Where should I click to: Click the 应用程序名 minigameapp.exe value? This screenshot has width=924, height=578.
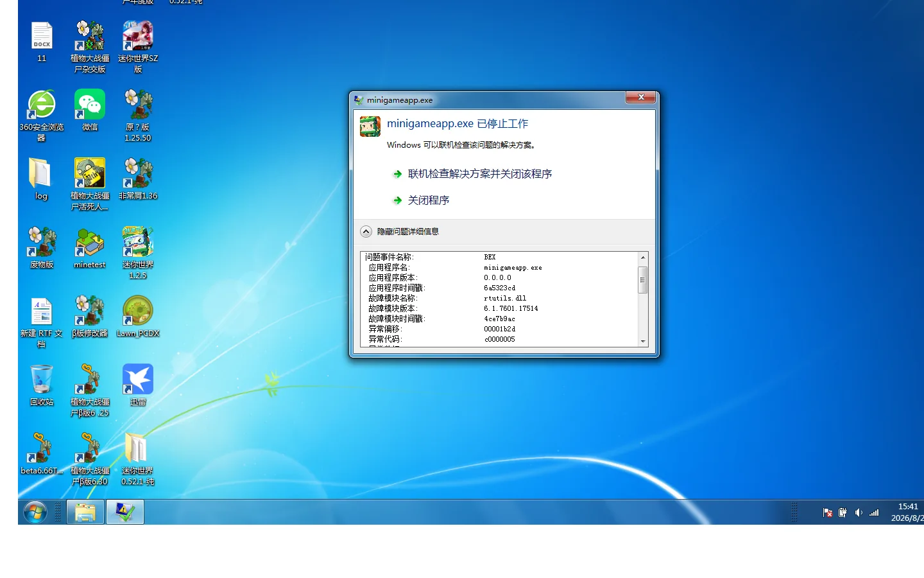tap(513, 267)
